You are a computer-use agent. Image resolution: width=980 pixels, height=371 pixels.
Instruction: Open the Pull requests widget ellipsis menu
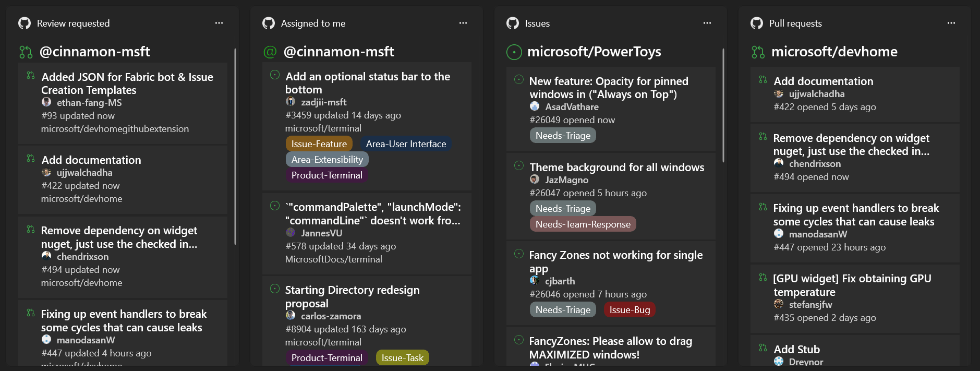951,23
